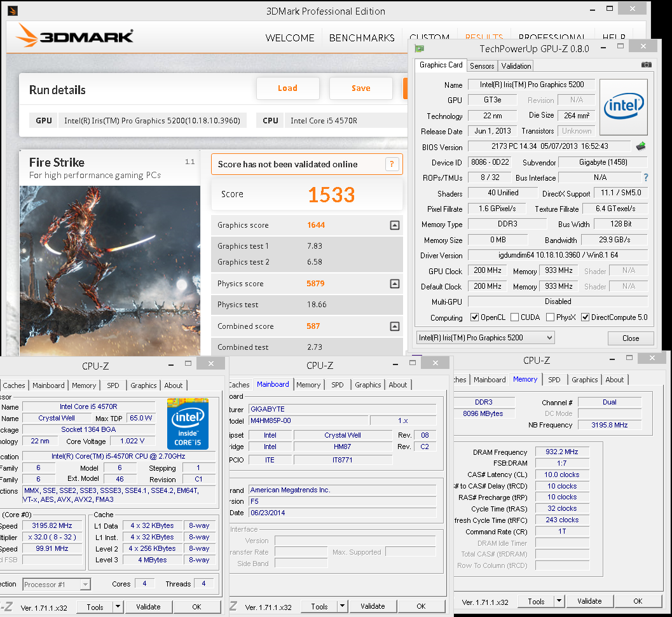Click Validate in the left CPU-Z window

(x=148, y=607)
